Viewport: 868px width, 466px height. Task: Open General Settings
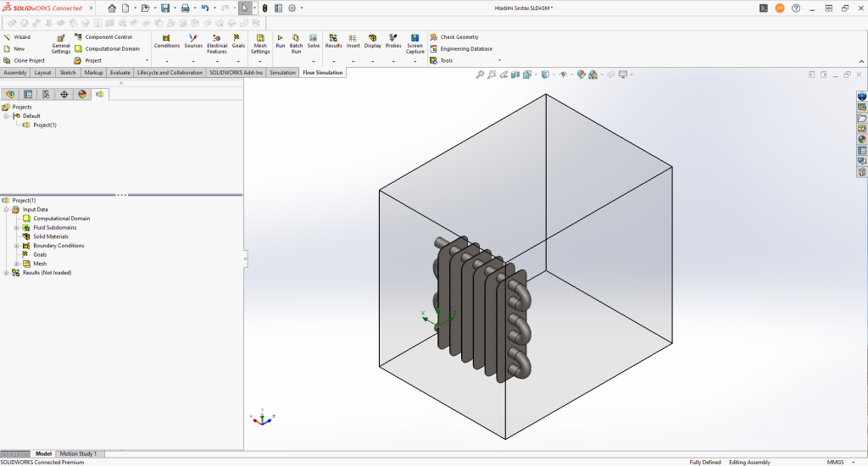[x=61, y=45]
